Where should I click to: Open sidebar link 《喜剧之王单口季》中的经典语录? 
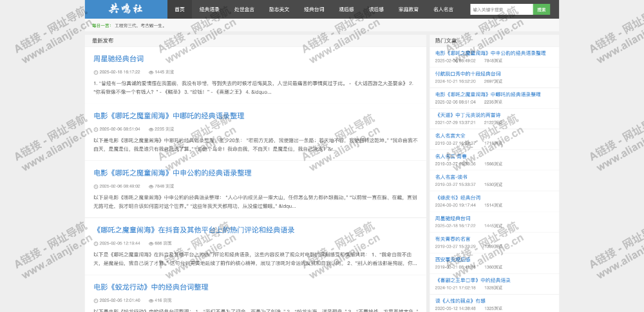pos(473,280)
